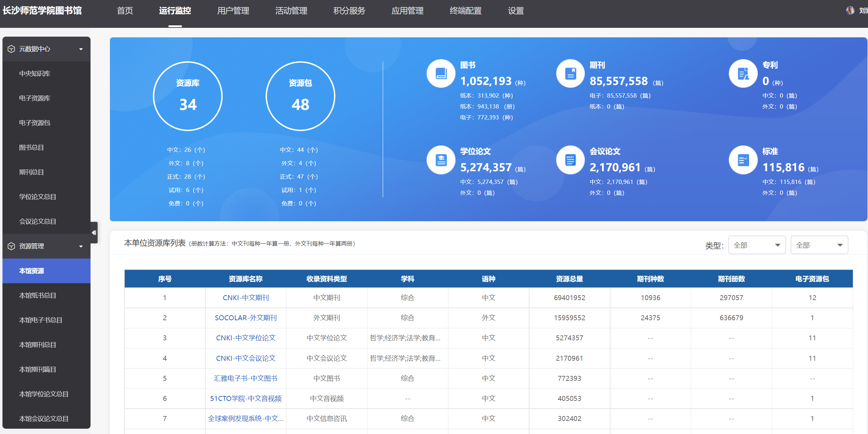Click the 会议论文 conference paper icon

point(570,160)
